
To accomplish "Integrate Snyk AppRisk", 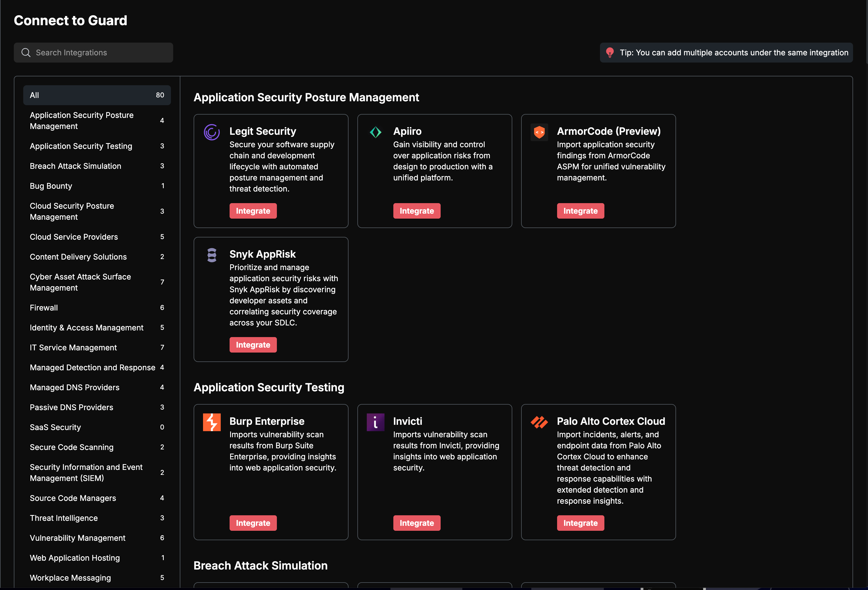I will click(x=253, y=345).
